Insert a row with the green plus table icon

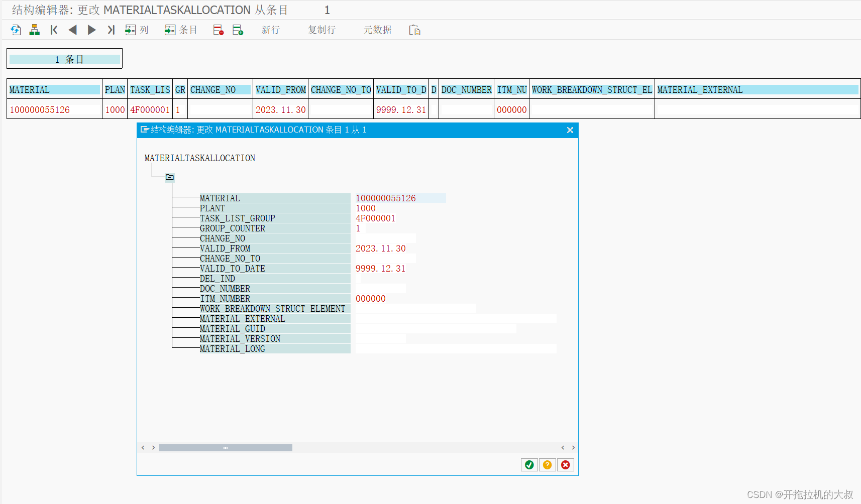(x=238, y=30)
